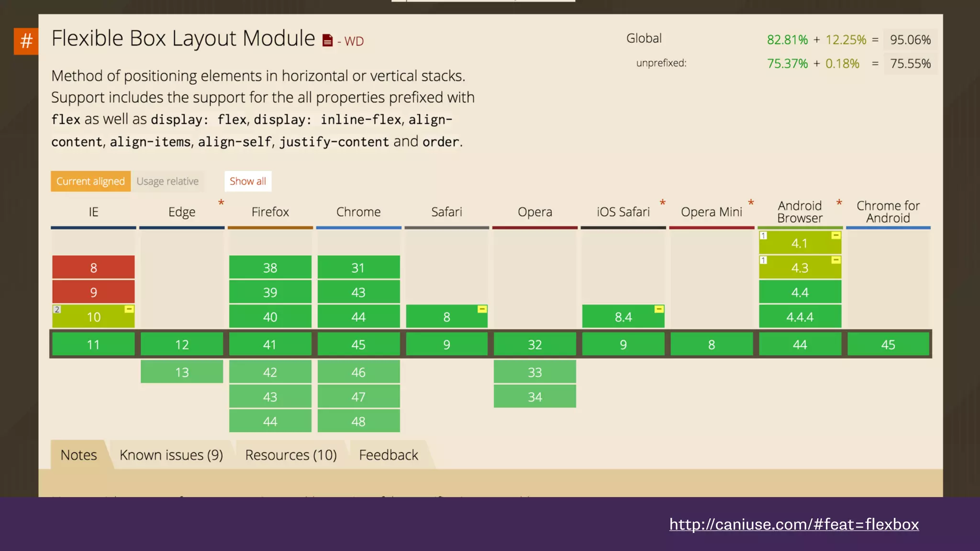Click the Android Browser 4.4.4 cell
This screenshot has height=551, width=980.
tap(800, 317)
